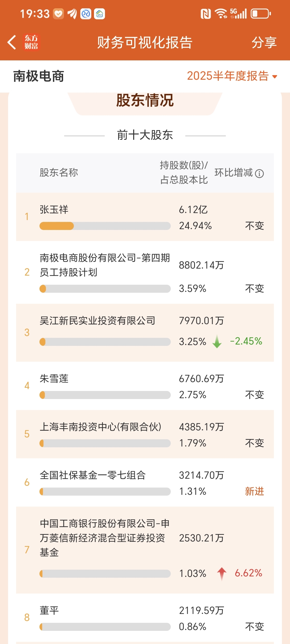Tap the 股东情况 section tab
This screenshot has height=644, width=290.
tap(145, 101)
